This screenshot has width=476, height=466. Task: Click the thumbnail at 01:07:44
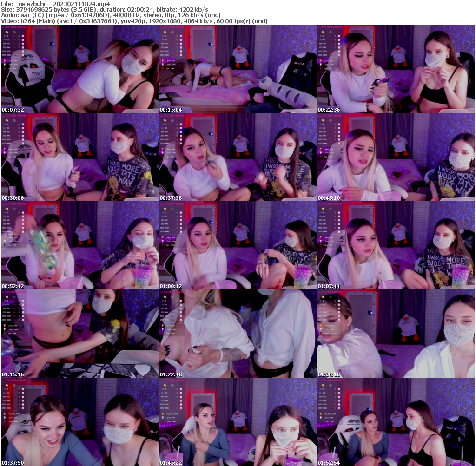point(396,245)
